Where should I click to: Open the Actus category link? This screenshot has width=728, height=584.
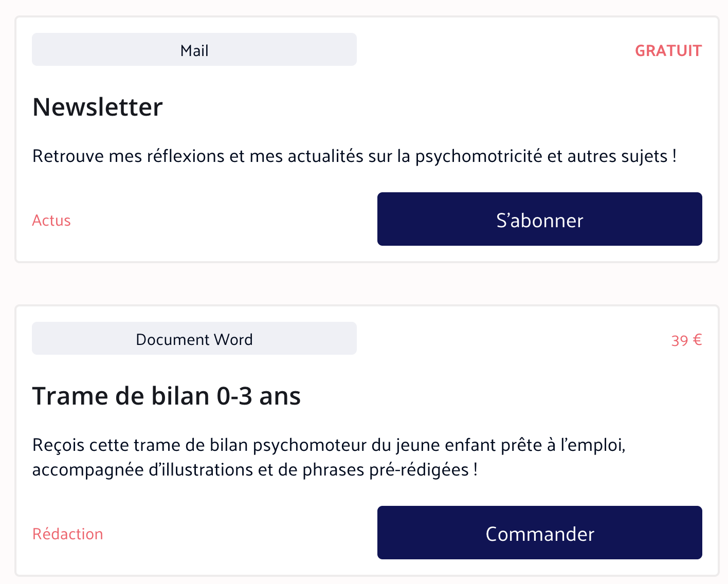(x=51, y=221)
